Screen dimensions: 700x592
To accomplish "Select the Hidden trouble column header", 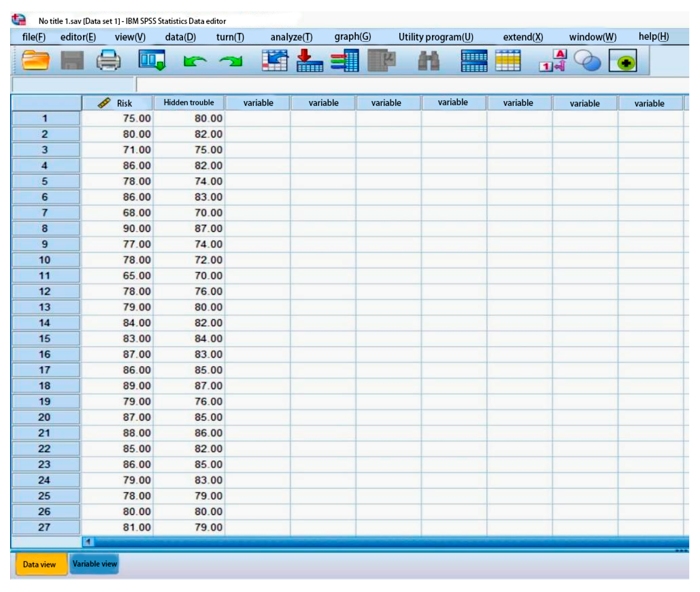I will (x=189, y=103).
